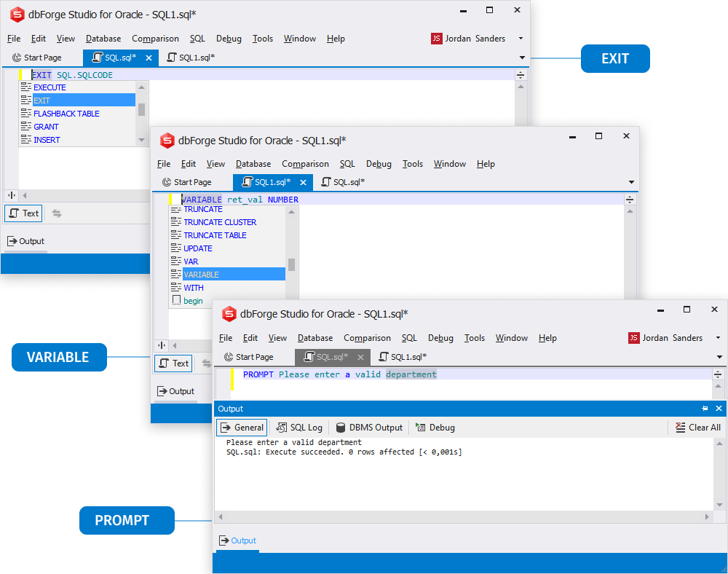This screenshot has height=574, width=728.
Task: Show the SQL Log output
Action: (x=299, y=428)
